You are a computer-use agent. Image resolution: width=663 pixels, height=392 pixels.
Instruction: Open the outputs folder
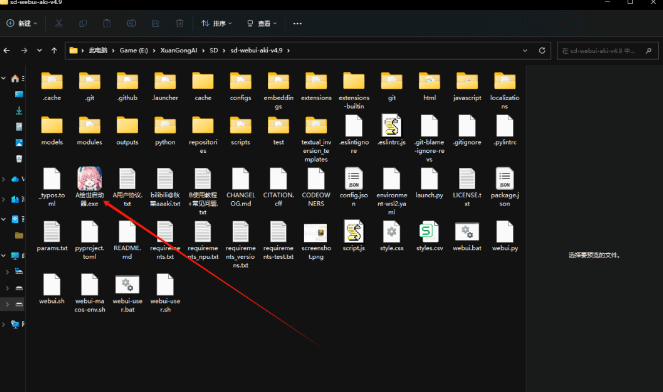127,126
